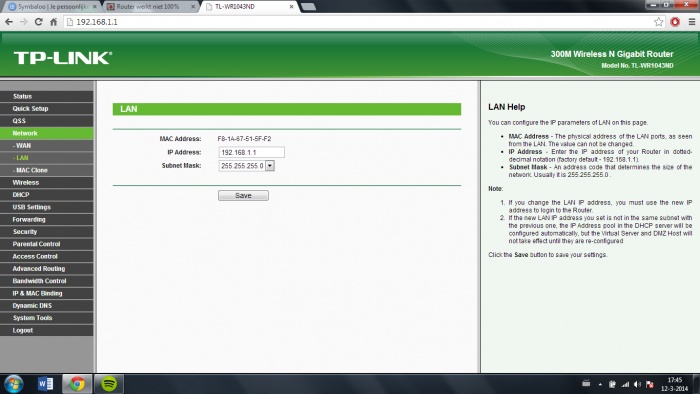
Task: Bookmark this page with the star icon
Action: click(x=658, y=22)
